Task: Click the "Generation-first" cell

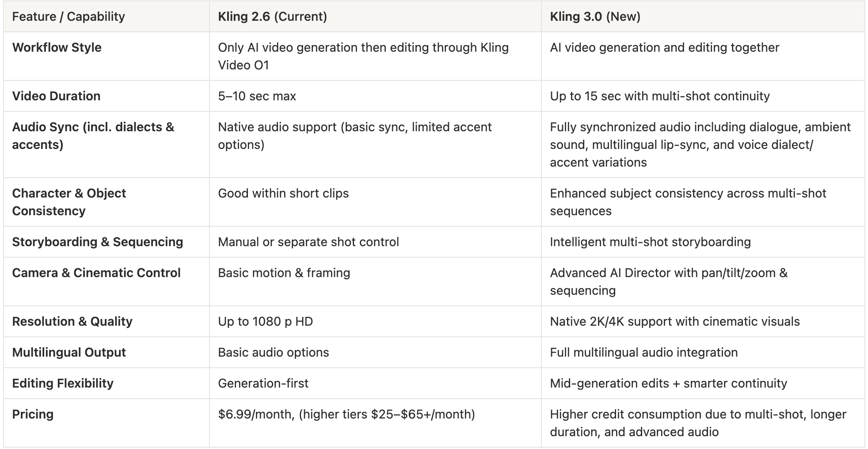Action: [x=263, y=384]
